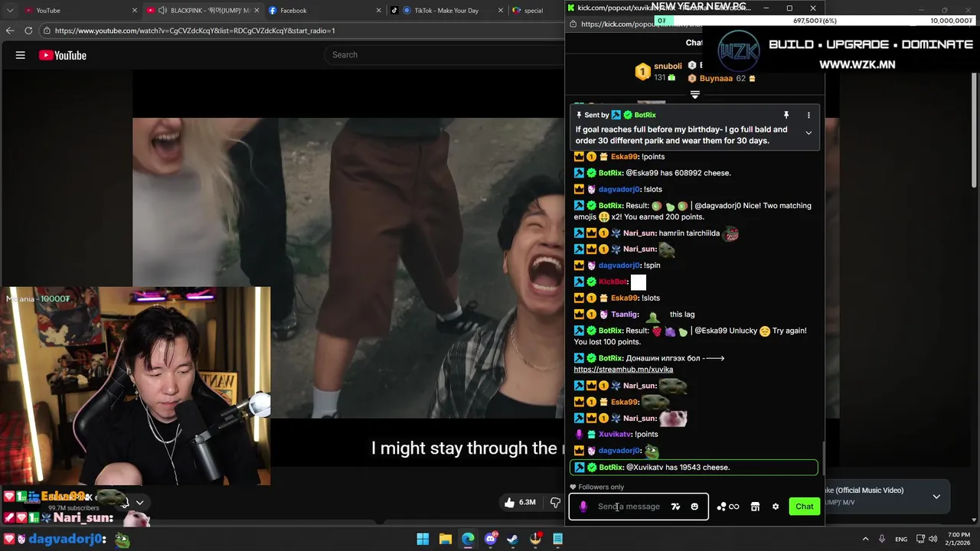Close the TikTok tab
Image resolution: width=980 pixels, height=551 pixels.
pyautogui.click(x=501, y=11)
